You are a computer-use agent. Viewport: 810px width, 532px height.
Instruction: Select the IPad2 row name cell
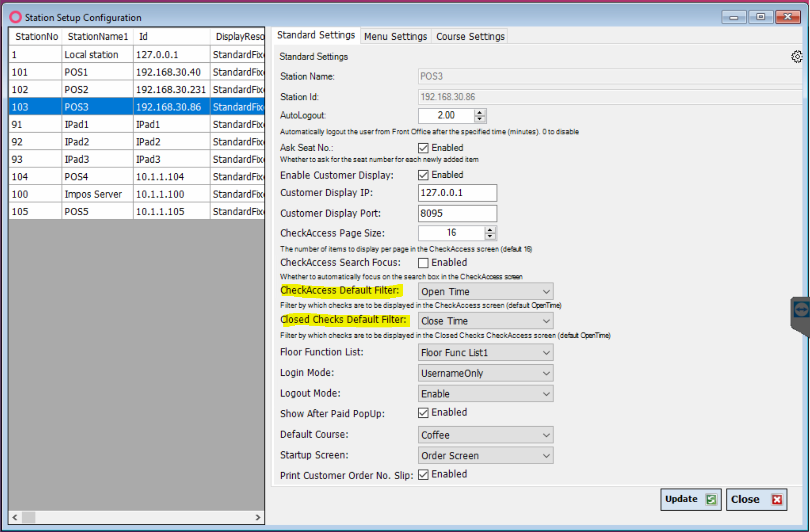[x=97, y=142]
